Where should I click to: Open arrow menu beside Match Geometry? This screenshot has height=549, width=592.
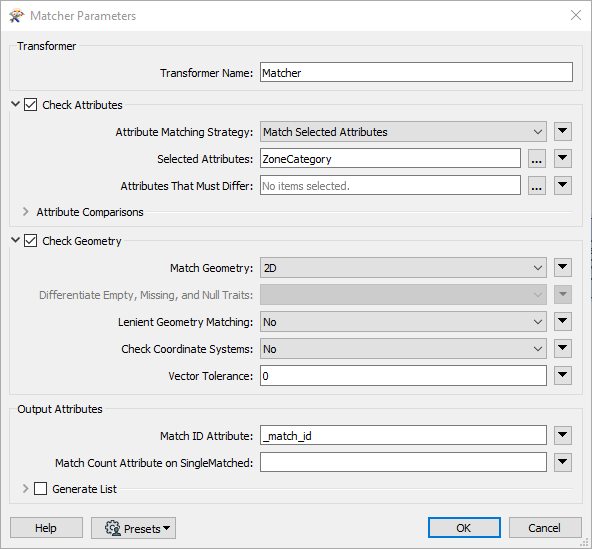point(563,267)
